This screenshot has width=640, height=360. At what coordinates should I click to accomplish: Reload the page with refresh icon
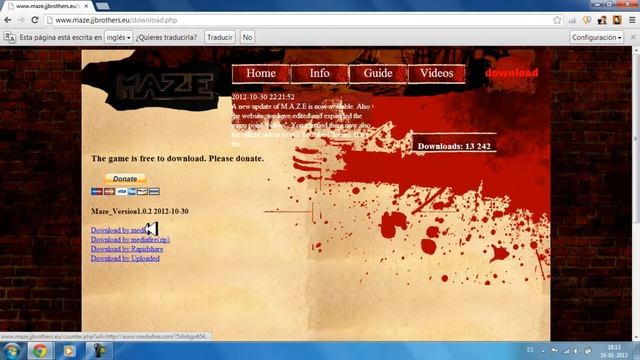point(35,20)
